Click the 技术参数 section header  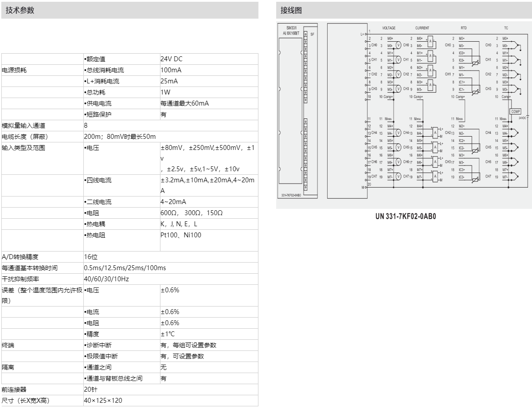129,10
